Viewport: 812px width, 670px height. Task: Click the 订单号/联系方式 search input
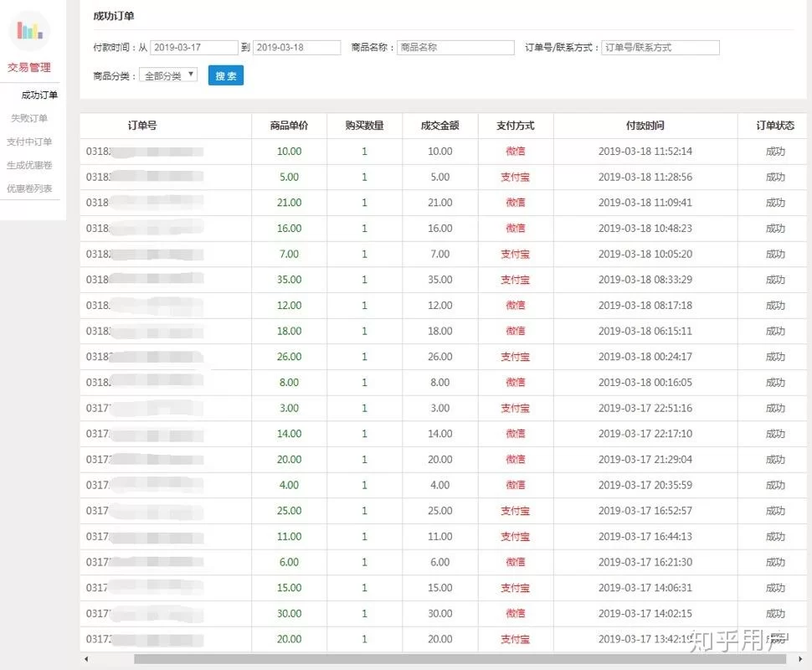(660, 48)
